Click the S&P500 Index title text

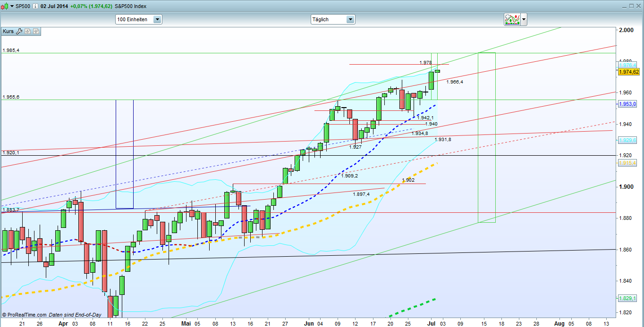130,6
